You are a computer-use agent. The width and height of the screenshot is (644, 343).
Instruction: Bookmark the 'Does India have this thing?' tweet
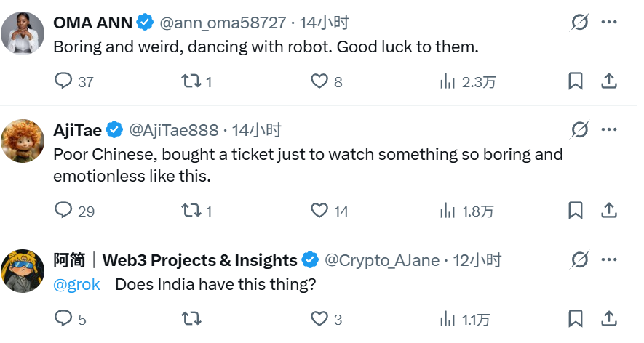pyautogui.click(x=575, y=318)
